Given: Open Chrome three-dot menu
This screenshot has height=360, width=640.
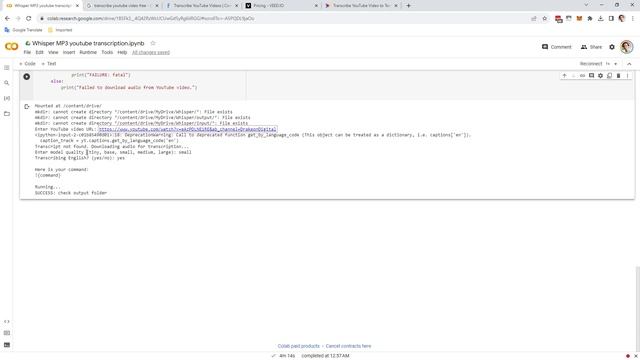Looking at the screenshot, I should click(x=633, y=18).
